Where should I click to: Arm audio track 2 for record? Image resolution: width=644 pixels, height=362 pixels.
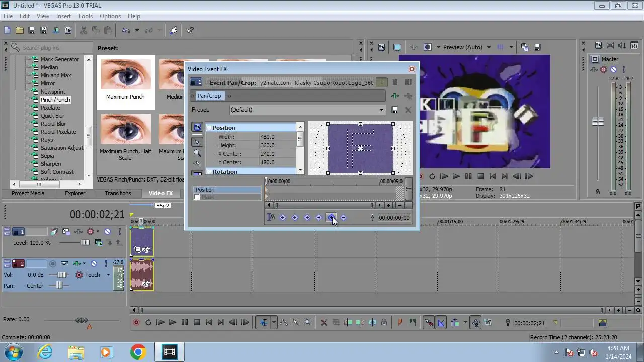tap(52, 263)
